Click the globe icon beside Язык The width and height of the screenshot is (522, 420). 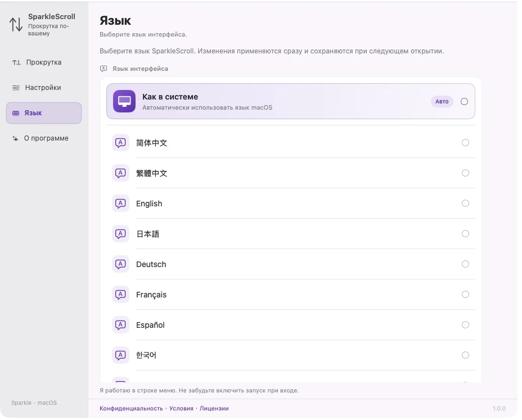tap(16, 113)
